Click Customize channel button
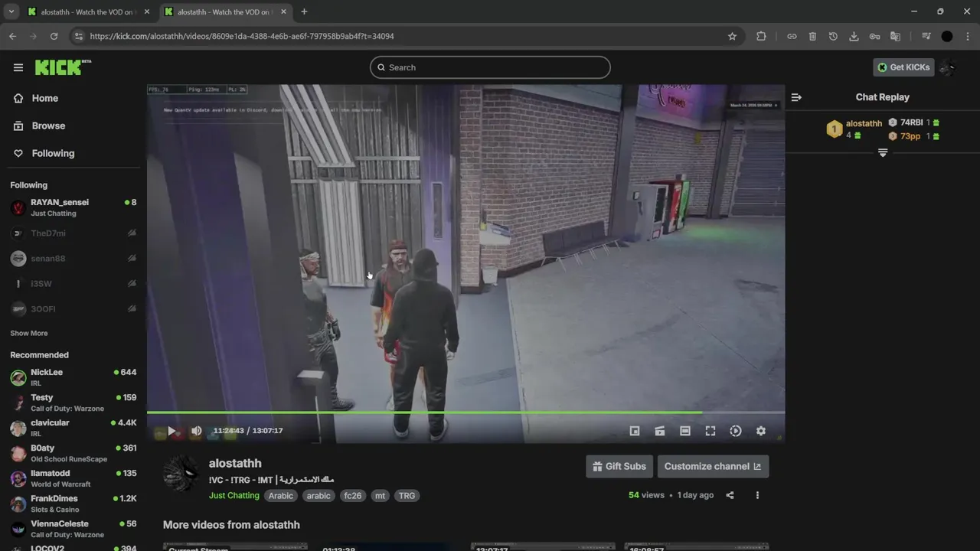980x551 pixels. coord(713,466)
